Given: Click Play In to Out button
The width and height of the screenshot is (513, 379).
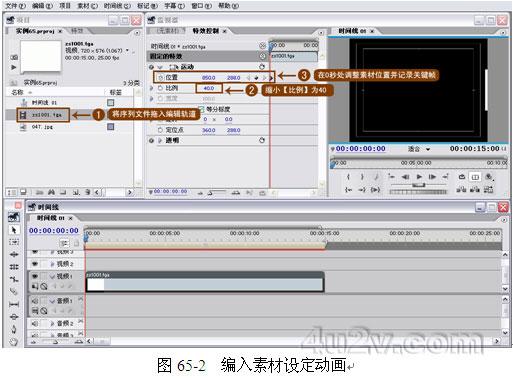Looking at the screenshot, I should coord(376,190).
